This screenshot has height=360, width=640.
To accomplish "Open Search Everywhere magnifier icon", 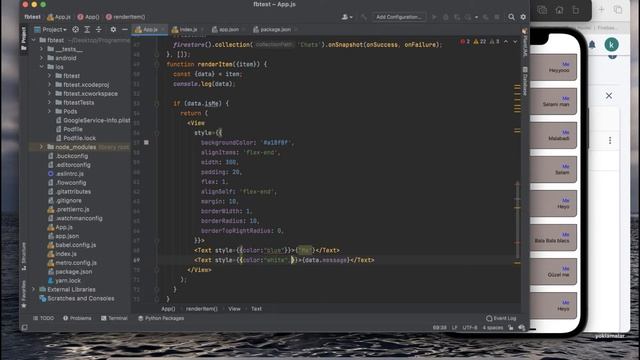I will [x=511, y=17].
